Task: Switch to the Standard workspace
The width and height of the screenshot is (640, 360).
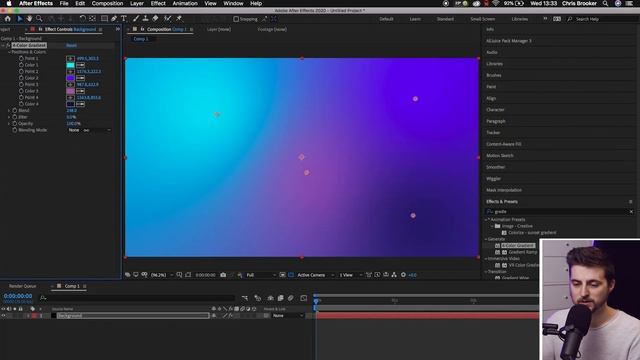Action: click(x=445, y=19)
